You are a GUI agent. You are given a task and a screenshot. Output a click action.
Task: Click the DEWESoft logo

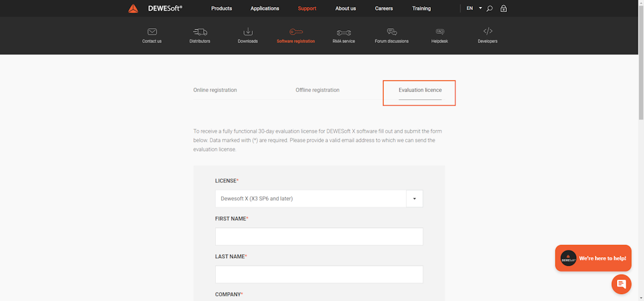point(155,8)
